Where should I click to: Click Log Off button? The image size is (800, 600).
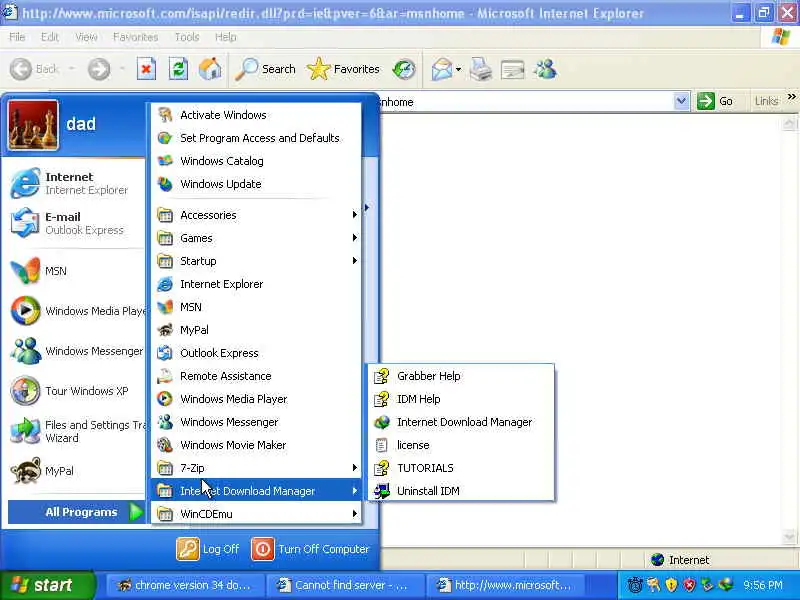tap(208, 549)
